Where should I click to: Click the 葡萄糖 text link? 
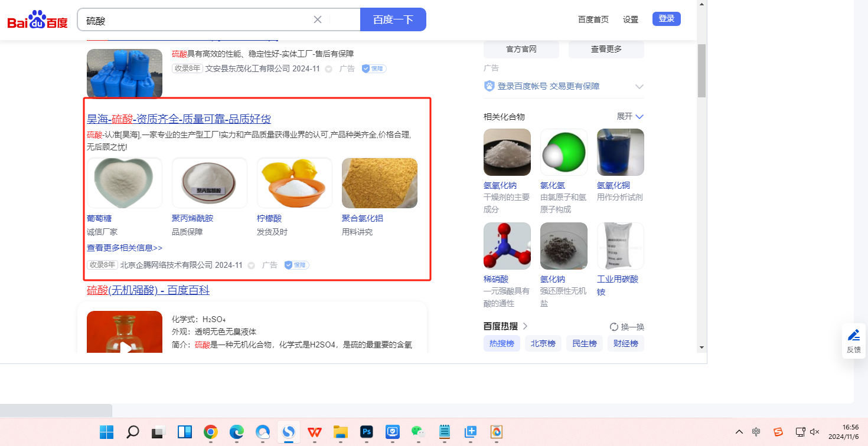99,218
